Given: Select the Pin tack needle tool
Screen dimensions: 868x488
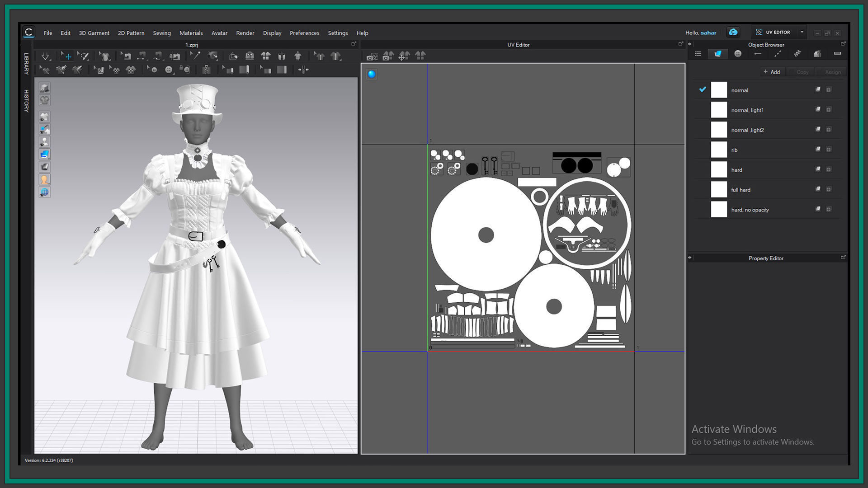Looking at the screenshot, I should [x=194, y=56].
